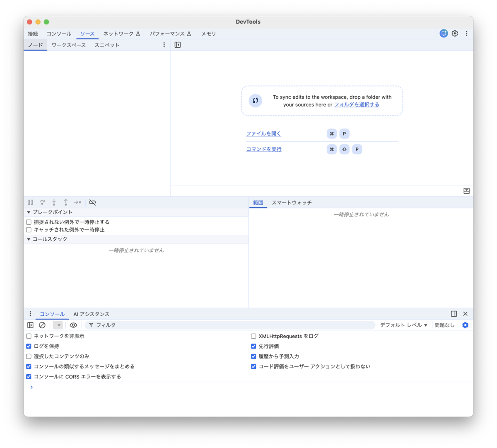Close the bottom drawer with X icon

point(466,314)
